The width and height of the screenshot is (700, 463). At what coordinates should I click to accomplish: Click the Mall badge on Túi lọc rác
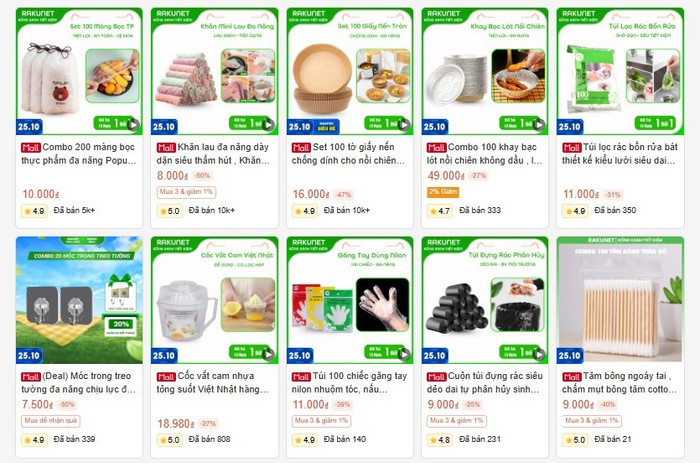(571, 147)
